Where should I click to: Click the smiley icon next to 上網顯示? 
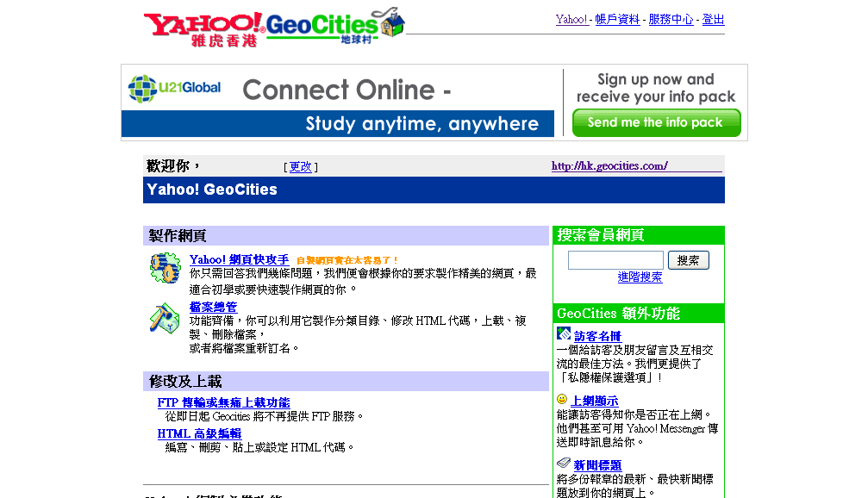pyautogui.click(x=562, y=399)
